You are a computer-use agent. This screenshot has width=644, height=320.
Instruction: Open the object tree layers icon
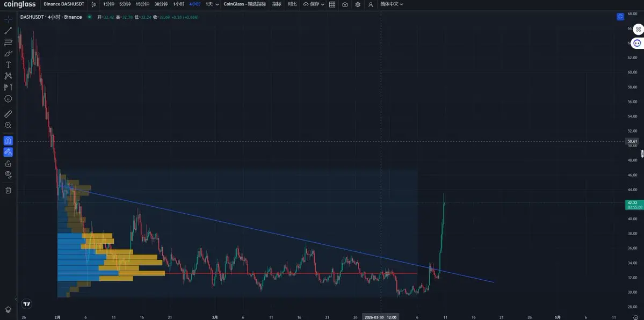8,310
